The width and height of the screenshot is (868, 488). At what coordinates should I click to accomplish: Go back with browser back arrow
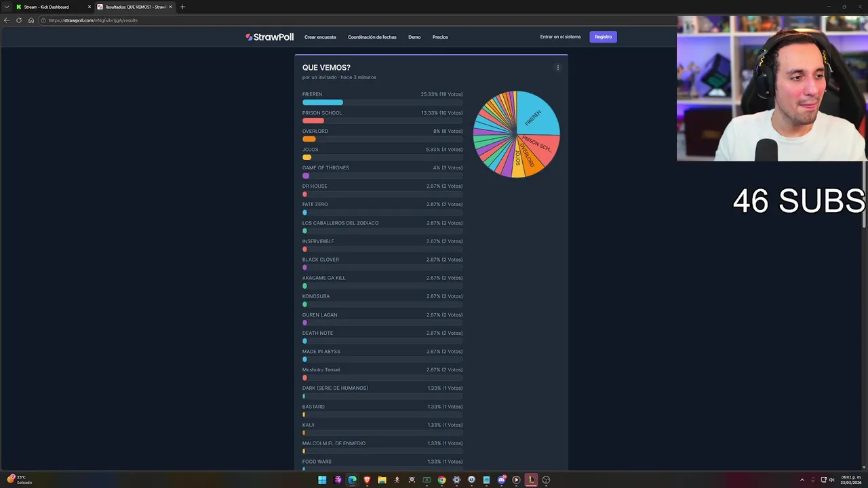coord(7,20)
